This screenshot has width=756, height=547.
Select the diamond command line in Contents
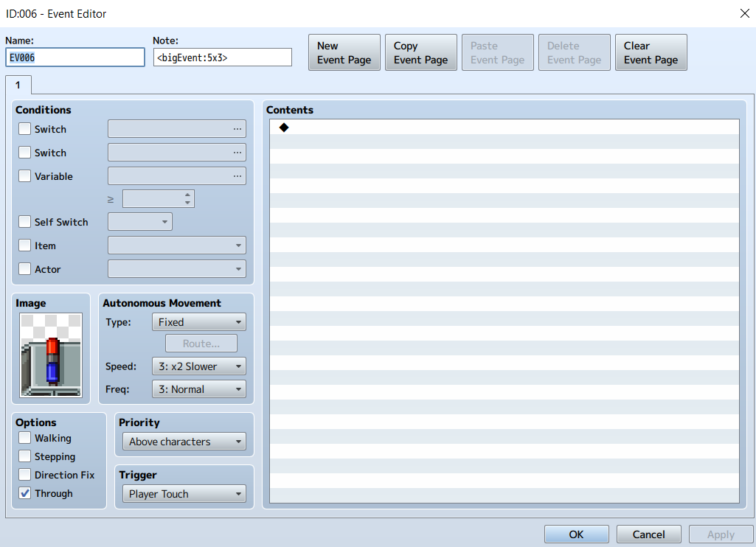504,128
